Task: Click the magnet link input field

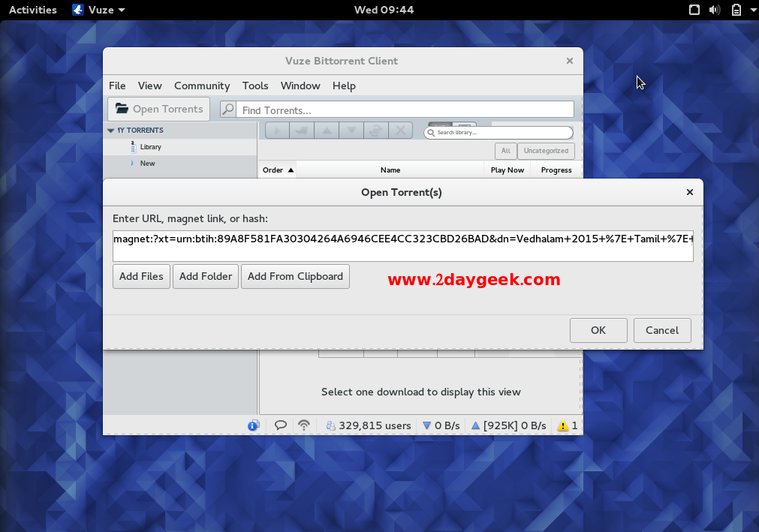Action: tap(402, 246)
